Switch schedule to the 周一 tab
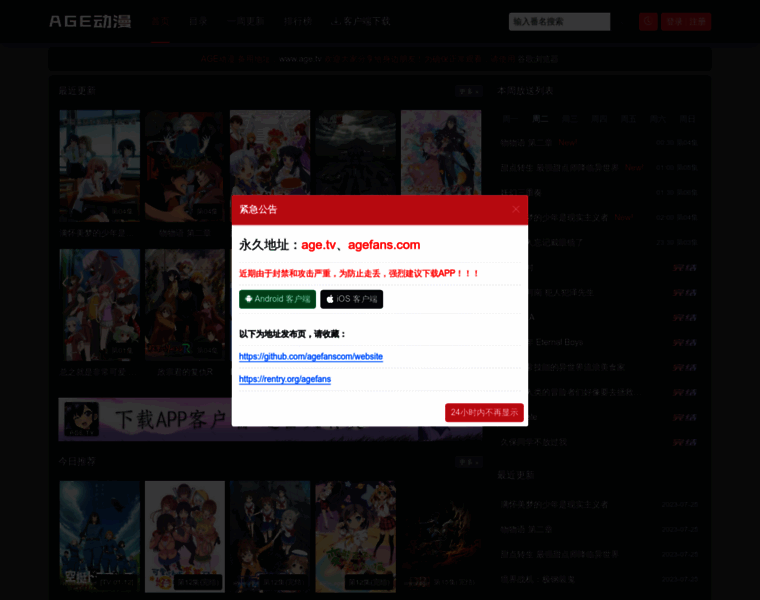This screenshot has width=760, height=600. coord(510,119)
